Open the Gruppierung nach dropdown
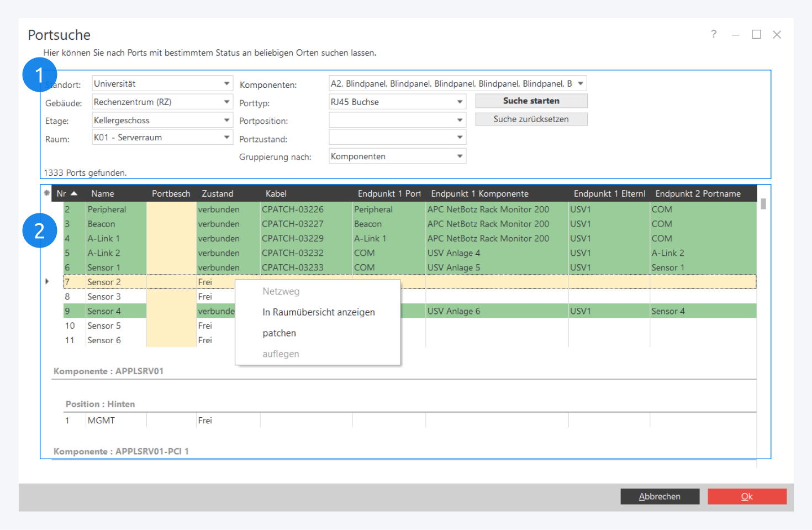This screenshot has height=530, width=812. click(x=460, y=156)
